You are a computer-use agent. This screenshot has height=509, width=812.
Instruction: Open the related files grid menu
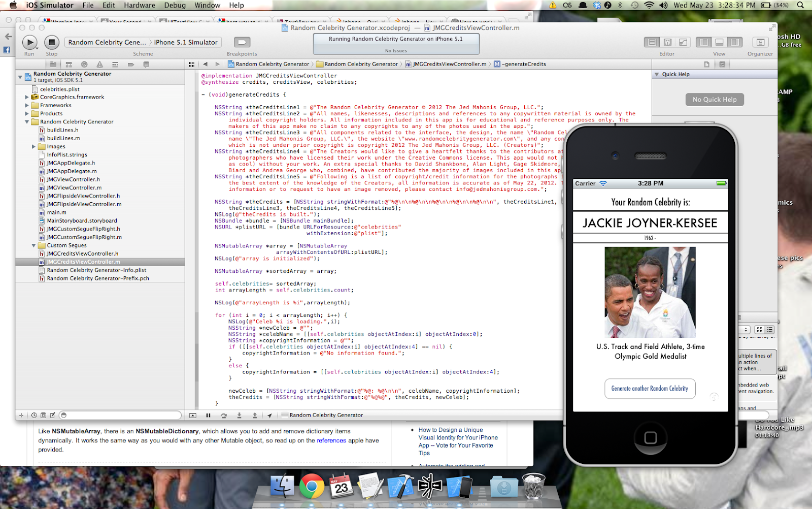point(191,64)
